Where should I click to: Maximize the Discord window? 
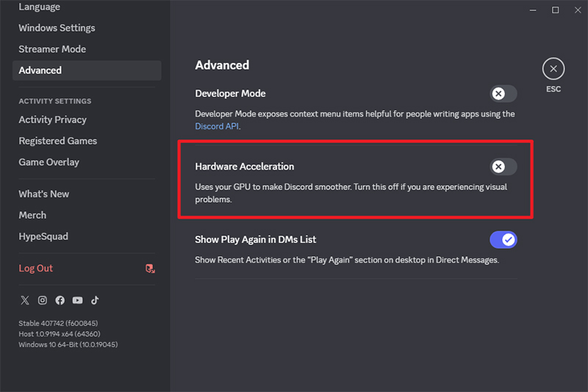point(556,10)
